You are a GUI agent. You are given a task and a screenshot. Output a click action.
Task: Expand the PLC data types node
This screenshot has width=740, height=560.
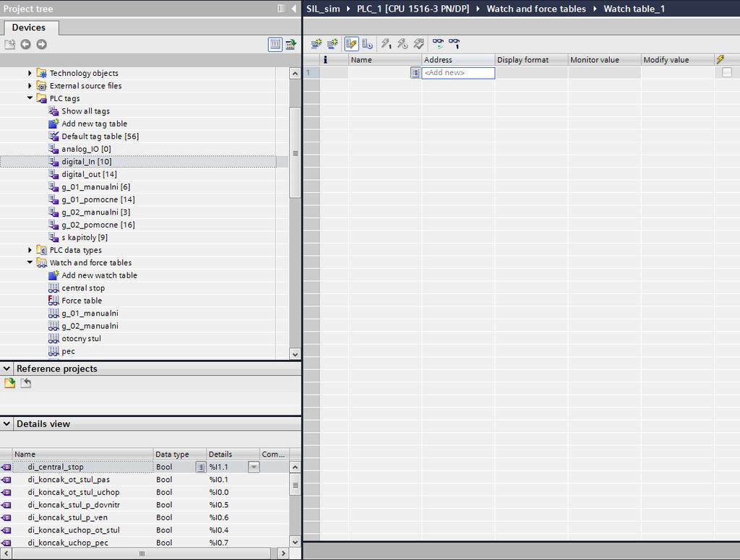click(x=30, y=250)
